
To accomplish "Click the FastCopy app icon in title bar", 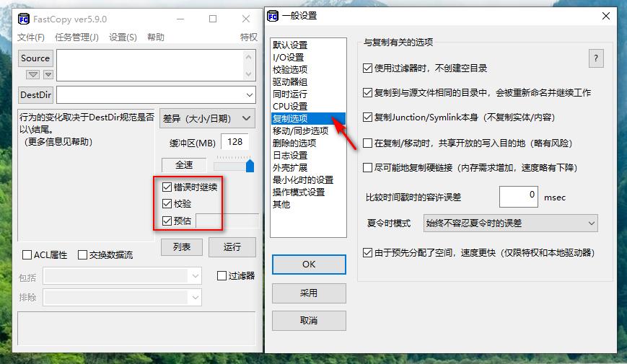I will click(x=24, y=19).
